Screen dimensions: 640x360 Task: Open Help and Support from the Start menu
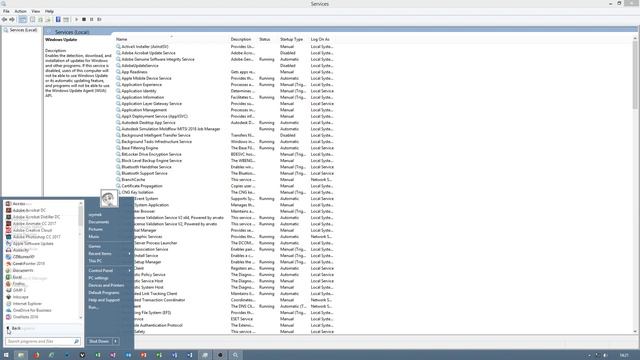[104, 300]
